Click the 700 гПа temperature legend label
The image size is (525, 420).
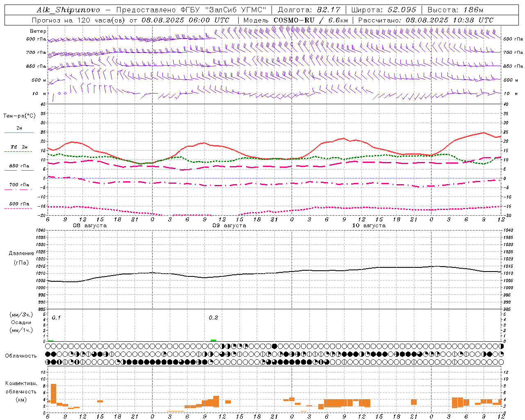[x=19, y=185]
